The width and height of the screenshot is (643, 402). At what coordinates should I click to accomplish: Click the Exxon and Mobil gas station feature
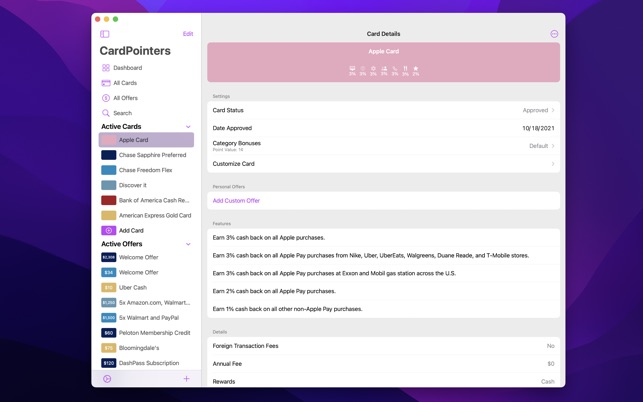click(x=334, y=273)
